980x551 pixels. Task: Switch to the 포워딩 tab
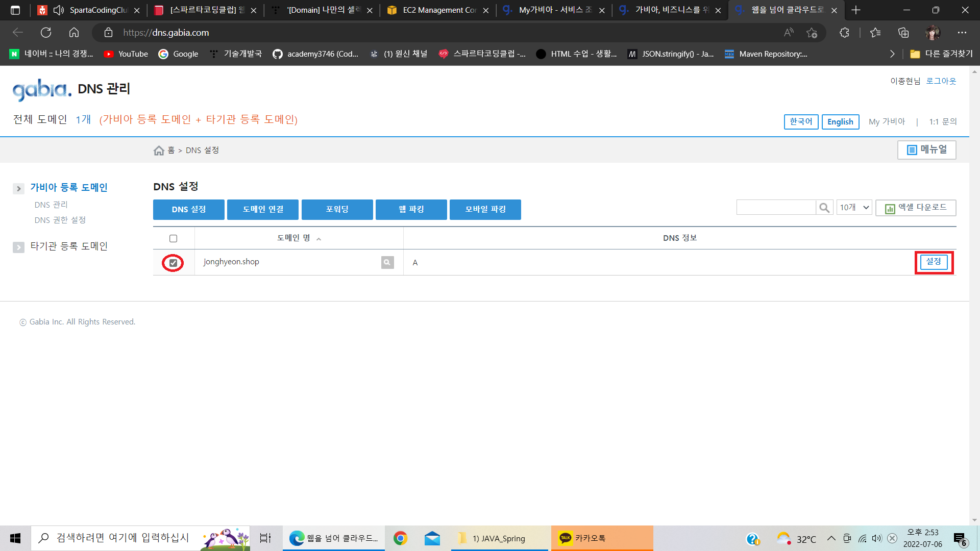[337, 210]
